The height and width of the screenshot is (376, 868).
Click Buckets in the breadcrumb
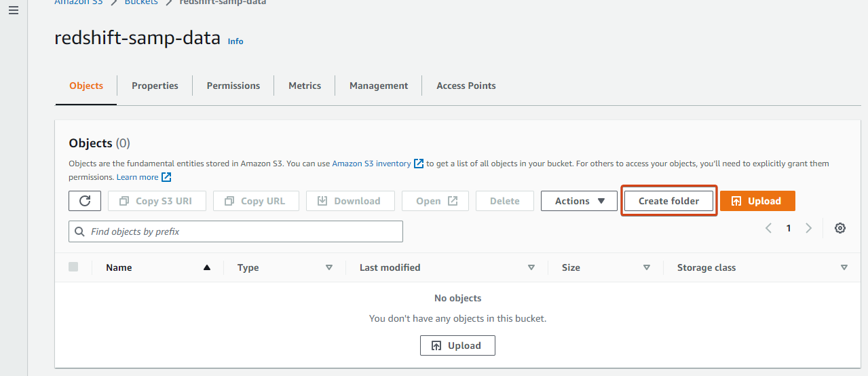pyautogui.click(x=141, y=2)
